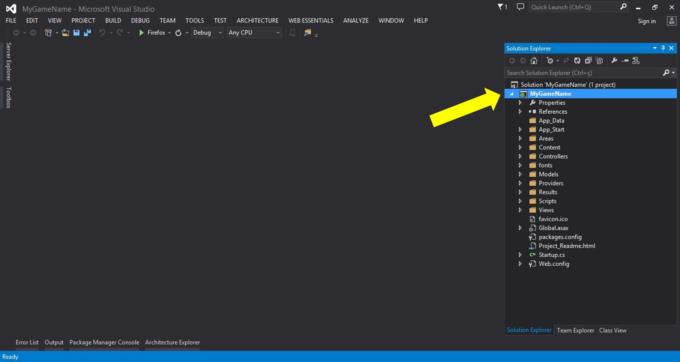
Task: Toggle the Preview Selected Items icon
Action: (x=625, y=61)
